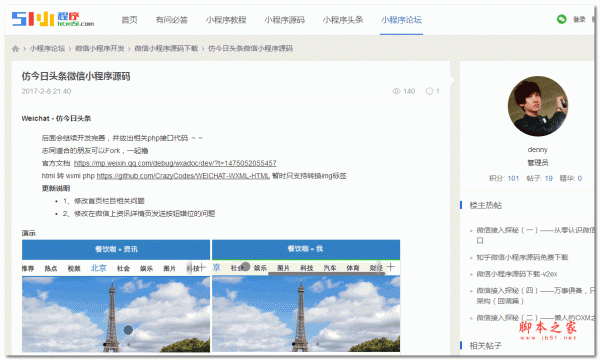The image size is (600, 361).
Task: Open the 首页 navigation item
Action: click(129, 20)
